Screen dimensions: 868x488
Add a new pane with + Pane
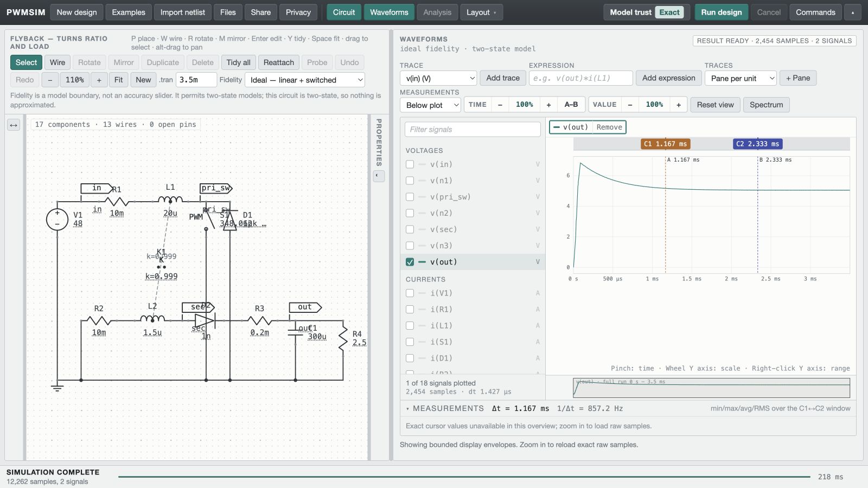[x=798, y=78]
